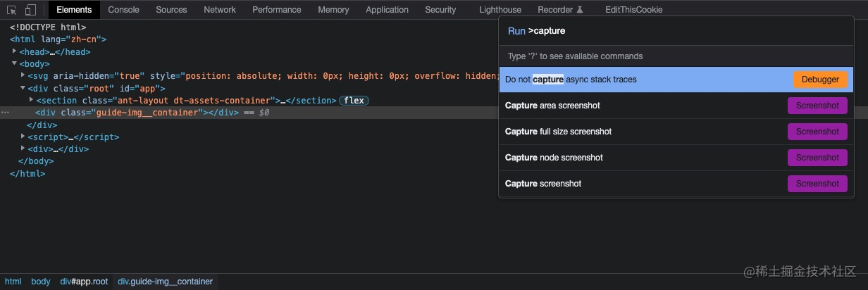This screenshot has width=868, height=290.
Task: Select the html lang zh-cn line
Action: pyautogui.click(x=58, y=39)
